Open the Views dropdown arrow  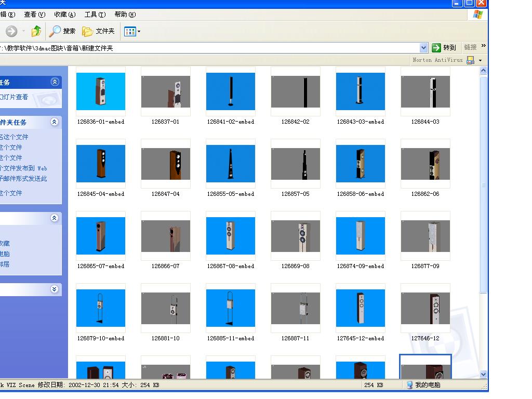(x=139, y=32)
